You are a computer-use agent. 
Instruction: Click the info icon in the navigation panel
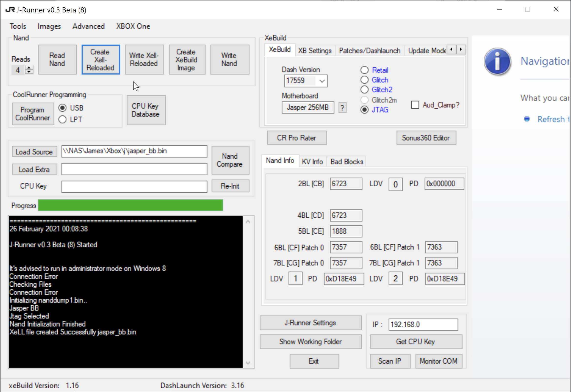pos(498,61)
